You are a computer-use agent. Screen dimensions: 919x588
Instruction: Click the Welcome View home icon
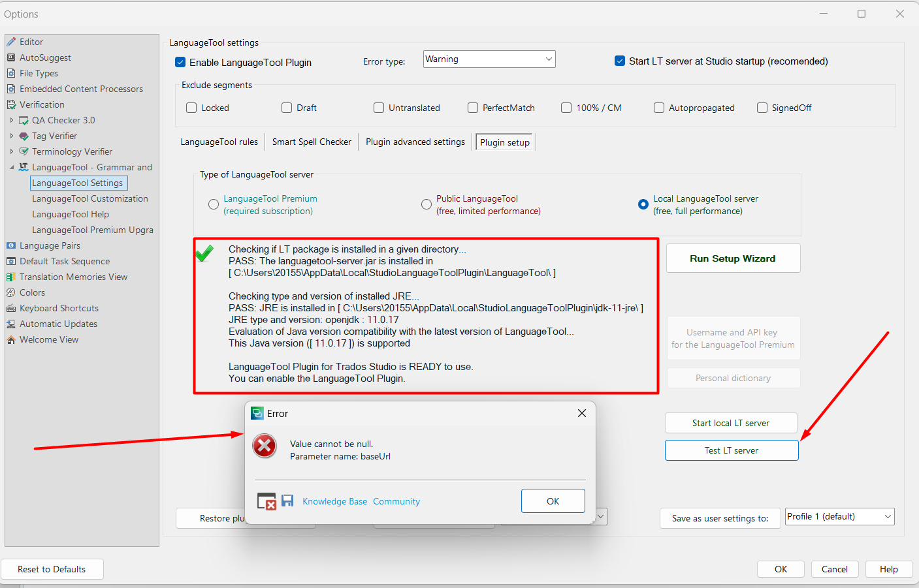pyautogui.click(x=11, y=339)
